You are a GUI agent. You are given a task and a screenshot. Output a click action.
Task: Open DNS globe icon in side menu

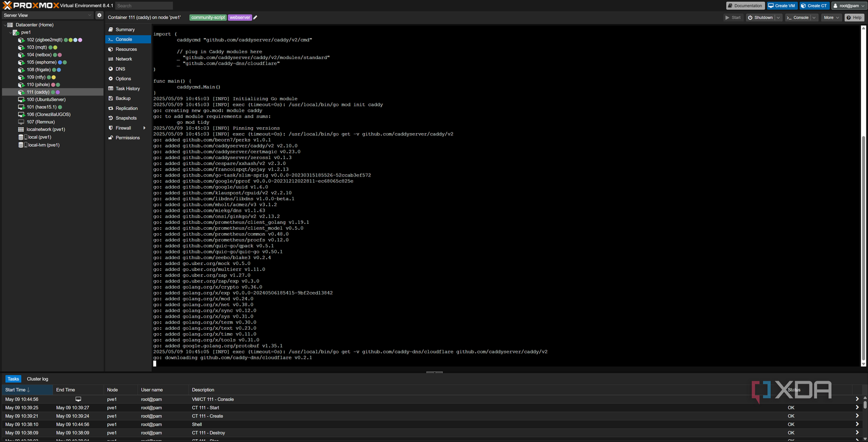pos(111,69)
